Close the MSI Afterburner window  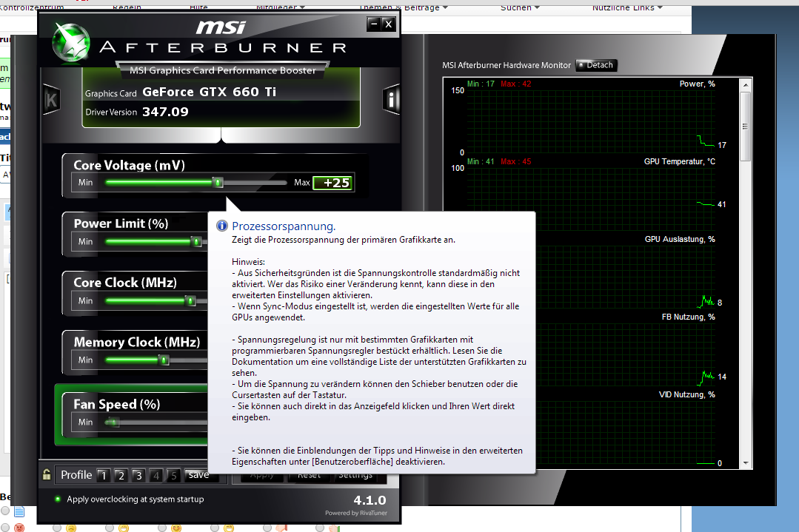(x=388, y=24)
